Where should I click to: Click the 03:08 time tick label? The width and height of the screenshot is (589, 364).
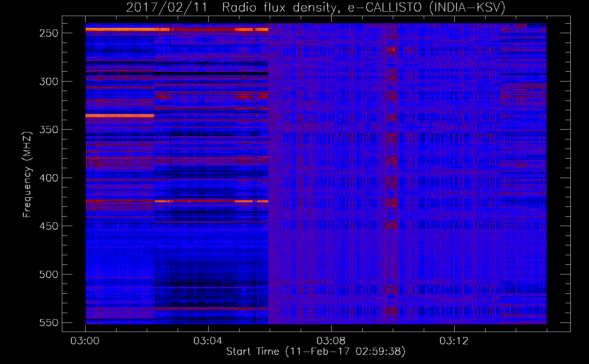click(x=331, y=341)
